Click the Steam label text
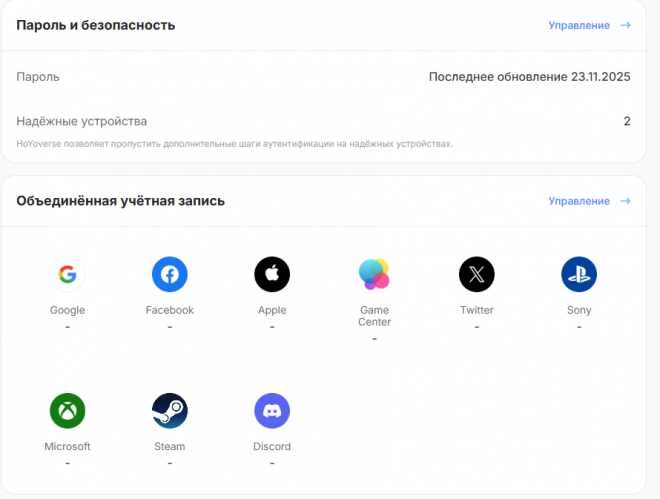The image size is (660, 499). [x=170, y=446]
